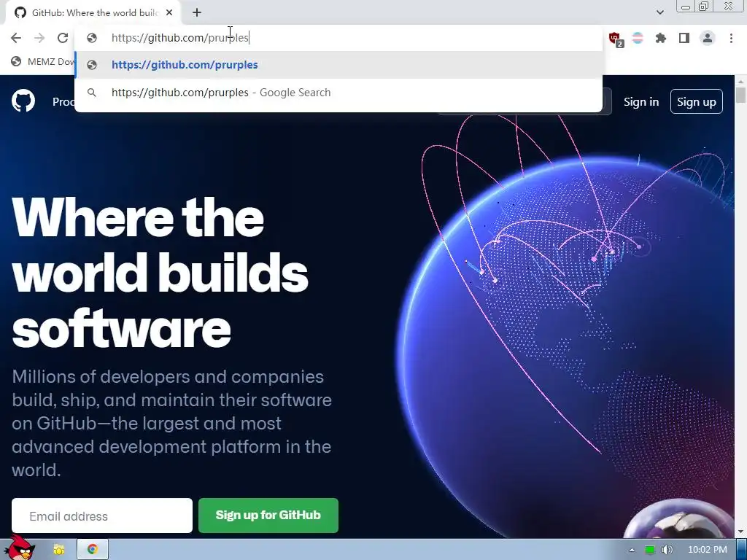747x560 pixels.
Task: Choose the Google Search suggestion for prurples
Action: (x=338, y=93)
